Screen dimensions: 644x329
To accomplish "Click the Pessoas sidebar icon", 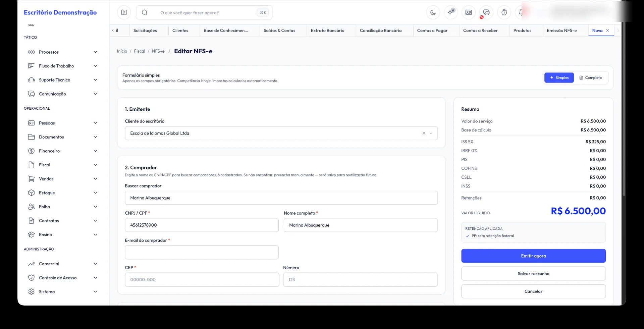I will click(31, 123).
